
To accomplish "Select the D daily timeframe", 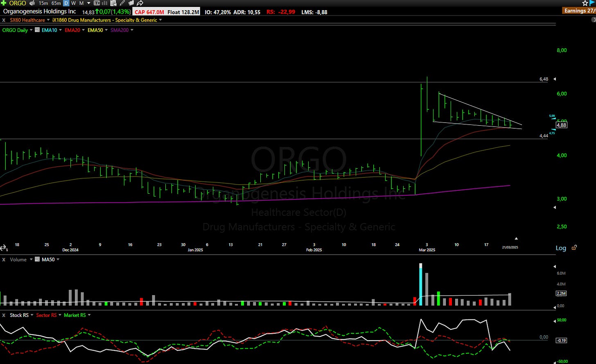I will click(66, 3).
